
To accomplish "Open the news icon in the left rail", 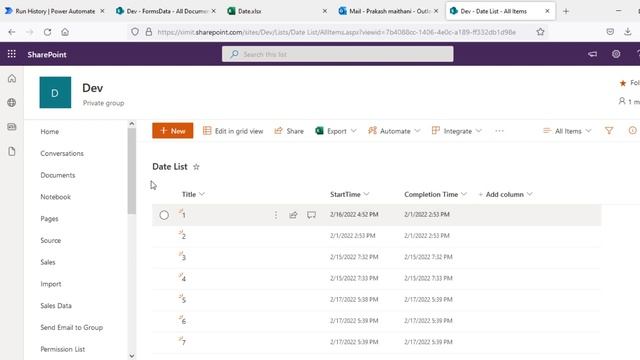I will [12, 127].
